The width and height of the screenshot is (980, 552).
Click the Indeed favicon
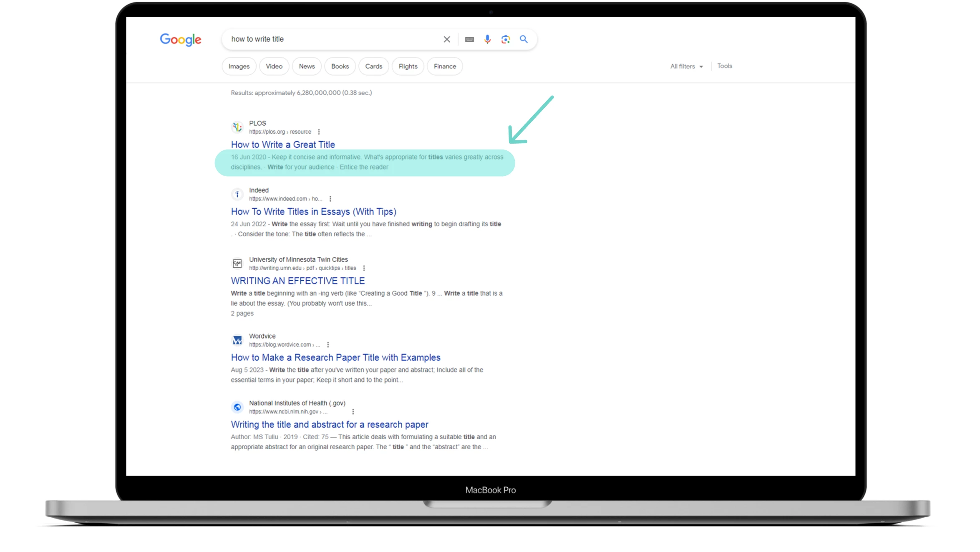[237, 194]
